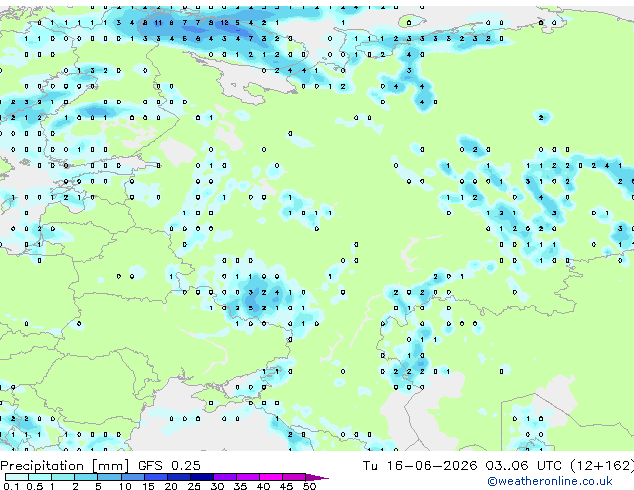Click the 0.1–0.5 mm legend color swatch
This screenshot has height=490, width=634.
coord(17,477)
